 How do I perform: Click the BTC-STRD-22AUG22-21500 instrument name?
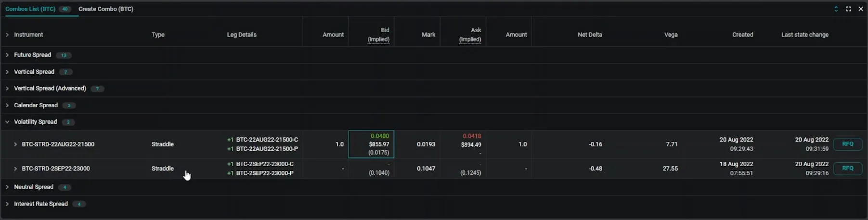click(58, 144)
